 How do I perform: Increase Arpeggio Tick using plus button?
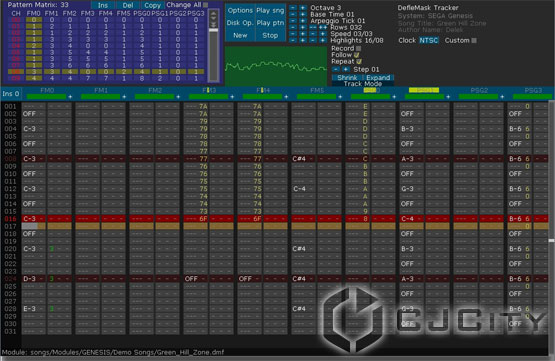pos(303,21)
